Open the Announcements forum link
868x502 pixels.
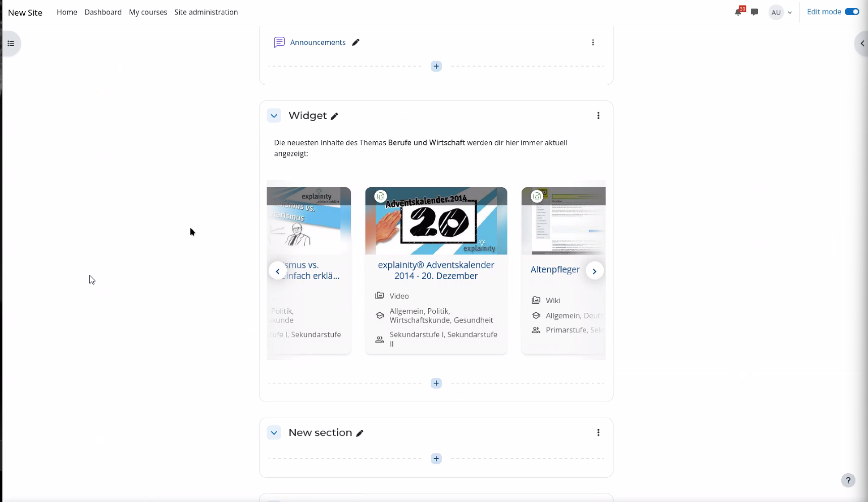[x=318, y=42]
